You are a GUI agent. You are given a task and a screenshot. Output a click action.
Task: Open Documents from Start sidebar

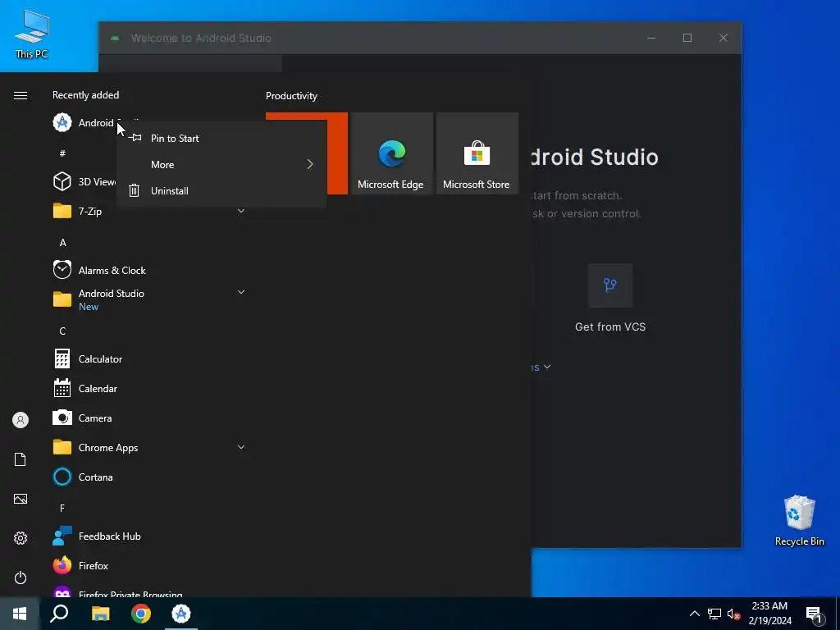coord(21,459)
